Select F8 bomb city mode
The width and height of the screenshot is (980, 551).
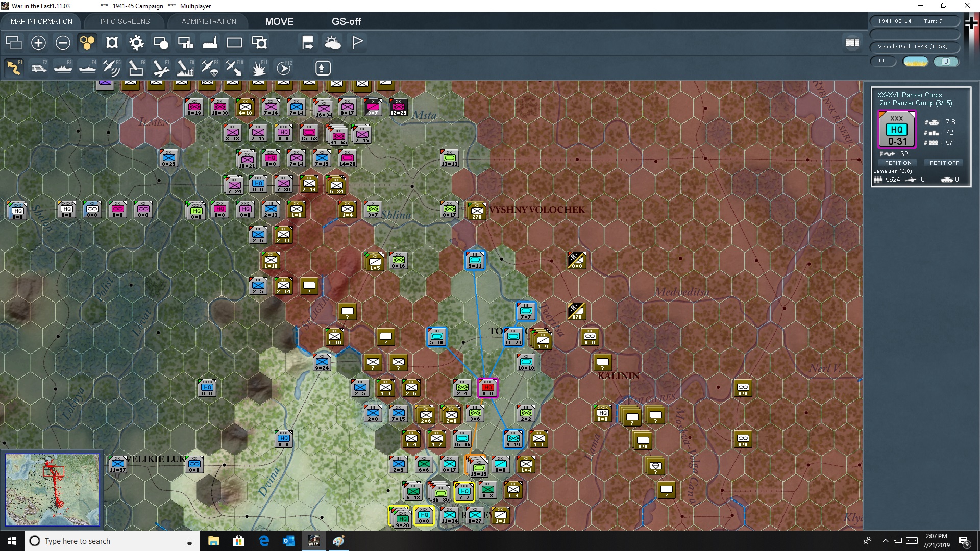185,68
